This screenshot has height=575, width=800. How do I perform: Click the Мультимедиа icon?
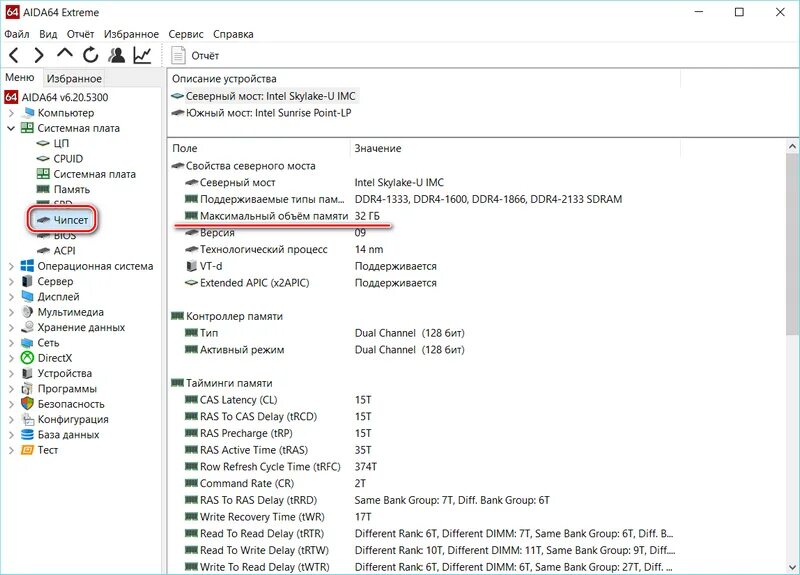point(27,312)
